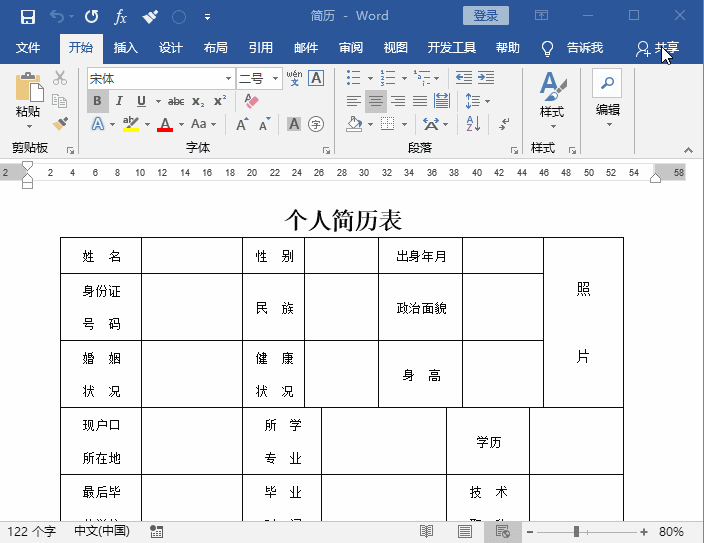
Task: Select the Format Painter brush
Action: click(x=60, y=124)
